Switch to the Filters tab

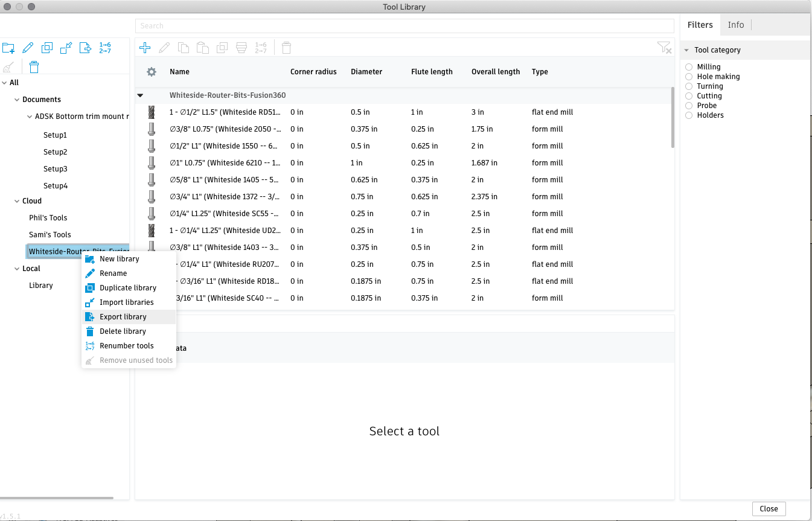coord(700,25)
